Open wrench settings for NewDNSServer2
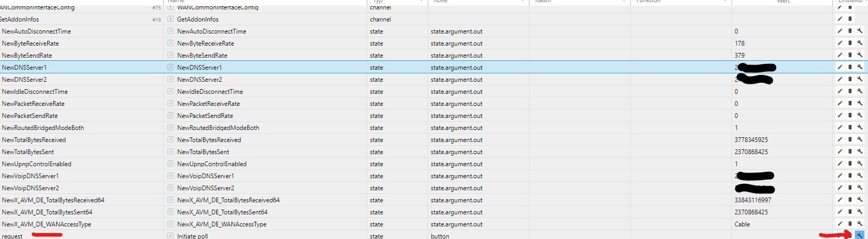The height and width of the screenshot is (239, 868). [860, 79]
